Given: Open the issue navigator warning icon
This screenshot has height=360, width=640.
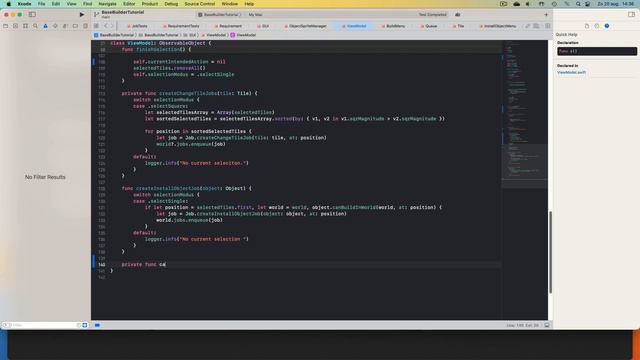Looking at the screenshot, I should (45, 26).
